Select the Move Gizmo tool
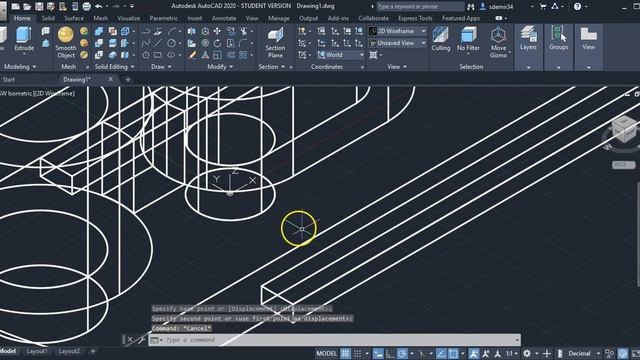Image resolution: width=640 pixels, height=360 pixels. pos(498,42)
